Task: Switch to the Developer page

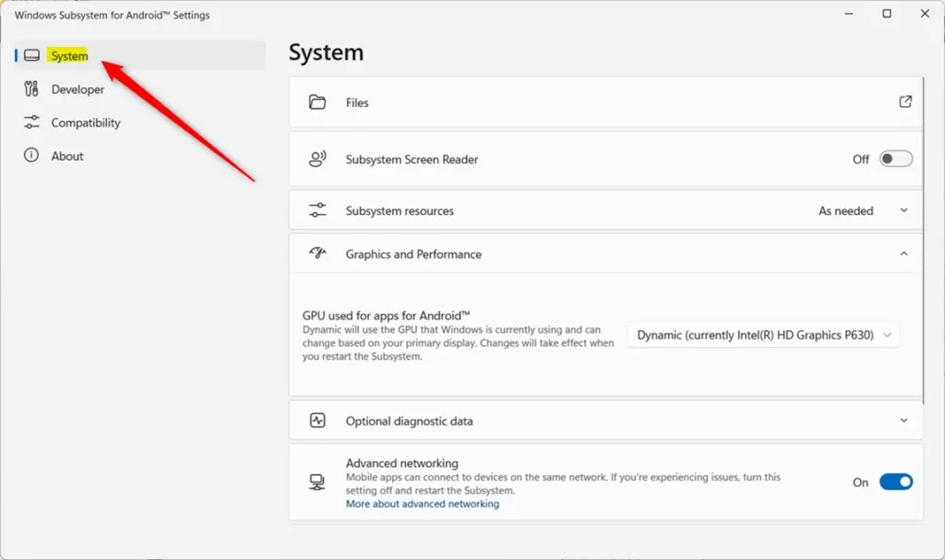Action: [x=78, y=89]
